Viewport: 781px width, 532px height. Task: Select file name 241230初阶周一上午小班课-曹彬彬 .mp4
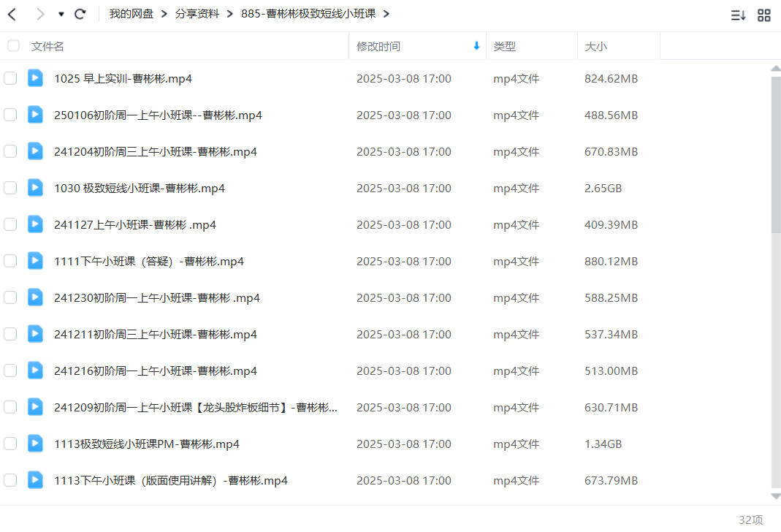click(157, 298)
